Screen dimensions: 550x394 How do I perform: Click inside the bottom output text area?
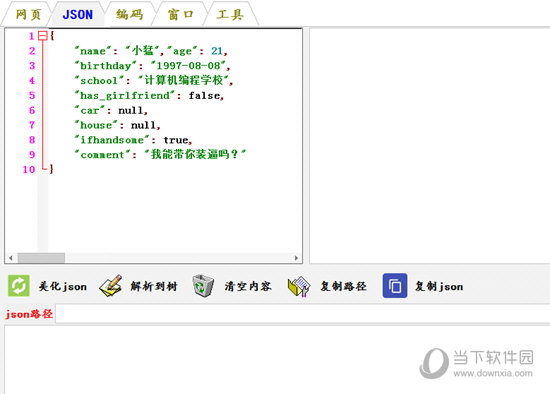(277, 360)
